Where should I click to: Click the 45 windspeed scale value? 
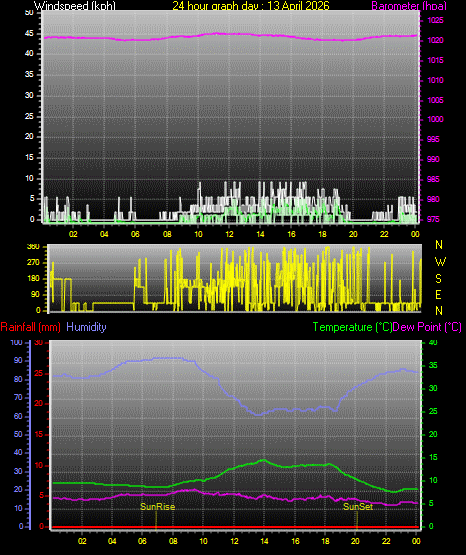click(29, 33)
